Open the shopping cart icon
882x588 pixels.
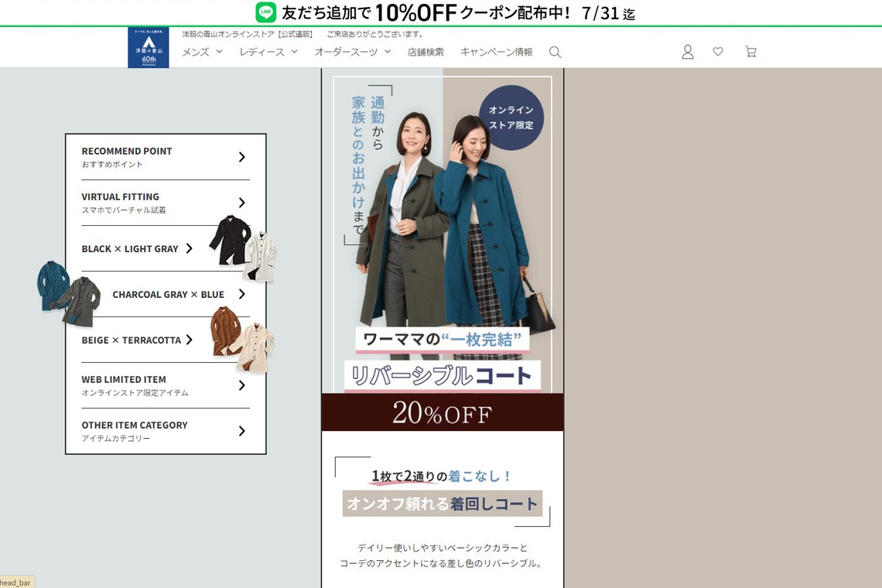(x=750, y=51)
